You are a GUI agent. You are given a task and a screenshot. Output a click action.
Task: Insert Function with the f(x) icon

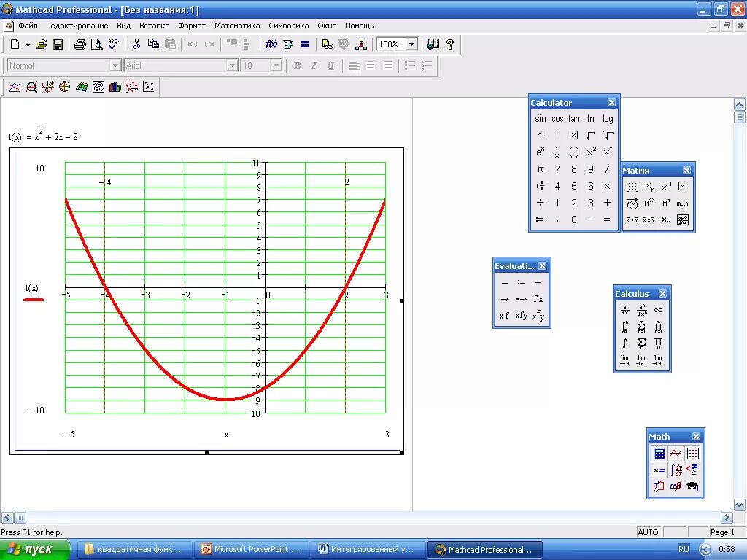[x=271, y=44]
